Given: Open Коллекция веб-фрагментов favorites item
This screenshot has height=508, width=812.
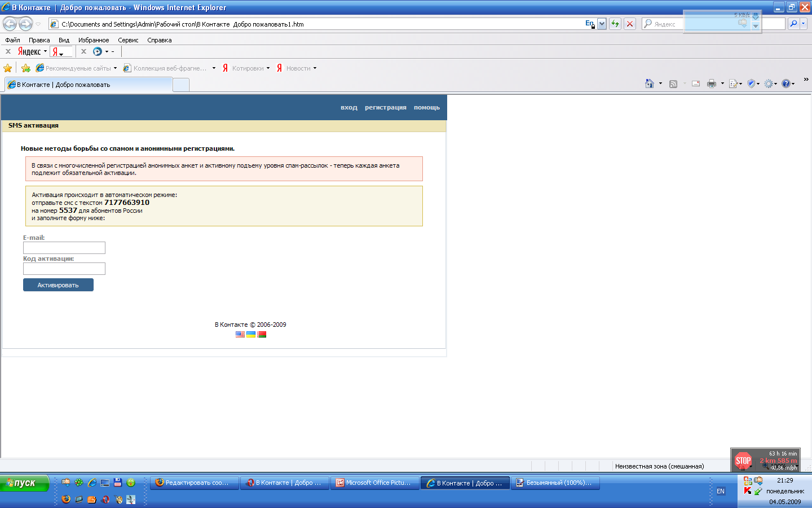Looking at the screenshot, I should pos(169,68).
